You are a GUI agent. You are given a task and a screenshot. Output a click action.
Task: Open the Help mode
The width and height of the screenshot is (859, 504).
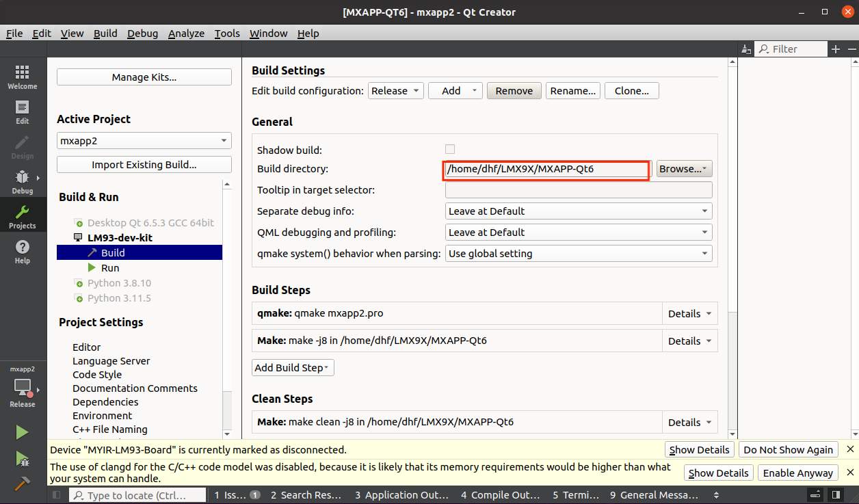22,251
